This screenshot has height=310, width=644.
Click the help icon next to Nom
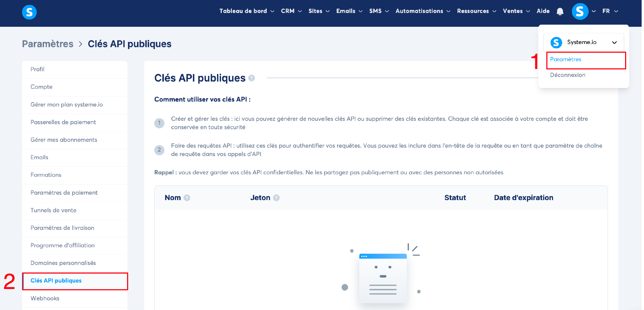tap(187, 198)
